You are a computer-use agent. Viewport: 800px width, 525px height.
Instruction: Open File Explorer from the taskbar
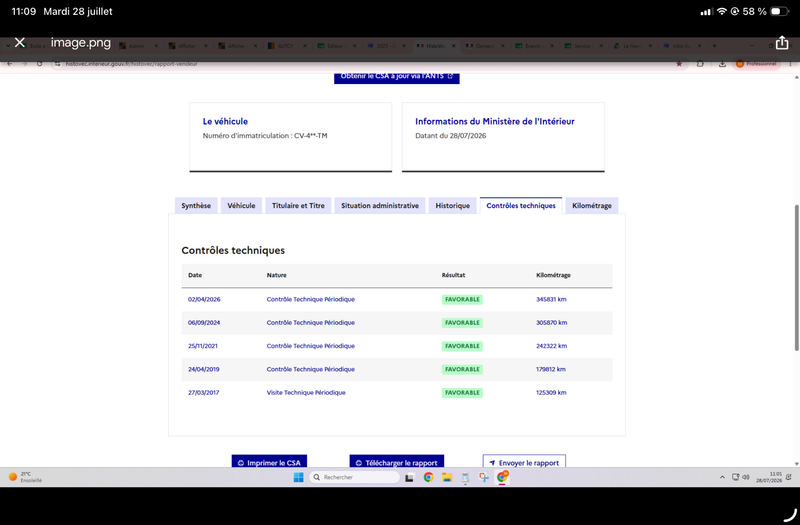[x=447, y=478]
